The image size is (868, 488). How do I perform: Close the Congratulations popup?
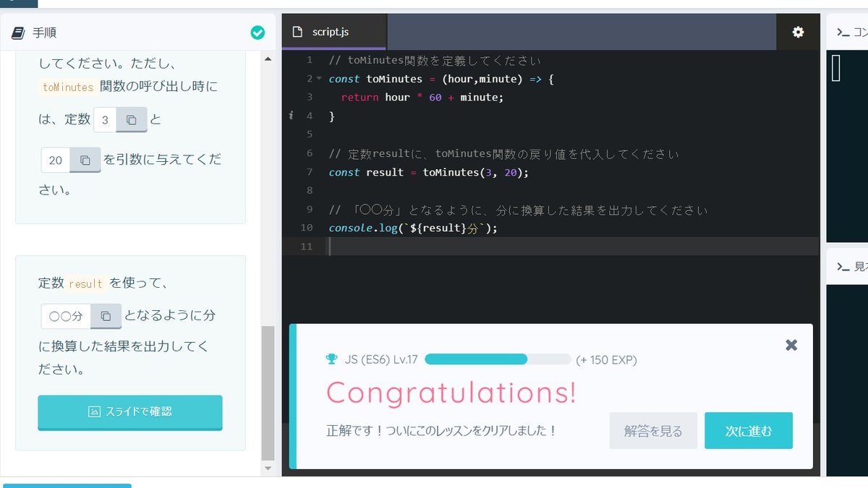click(791, 346)
